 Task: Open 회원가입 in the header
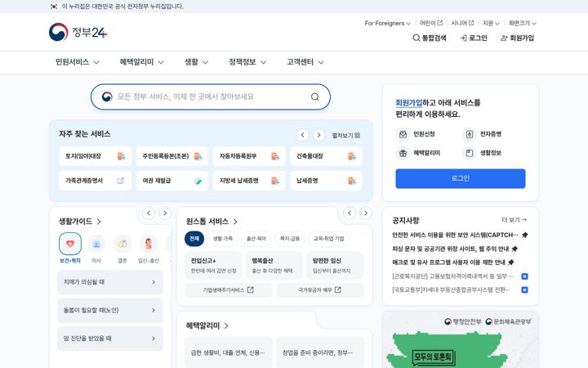tap(518, 38)
